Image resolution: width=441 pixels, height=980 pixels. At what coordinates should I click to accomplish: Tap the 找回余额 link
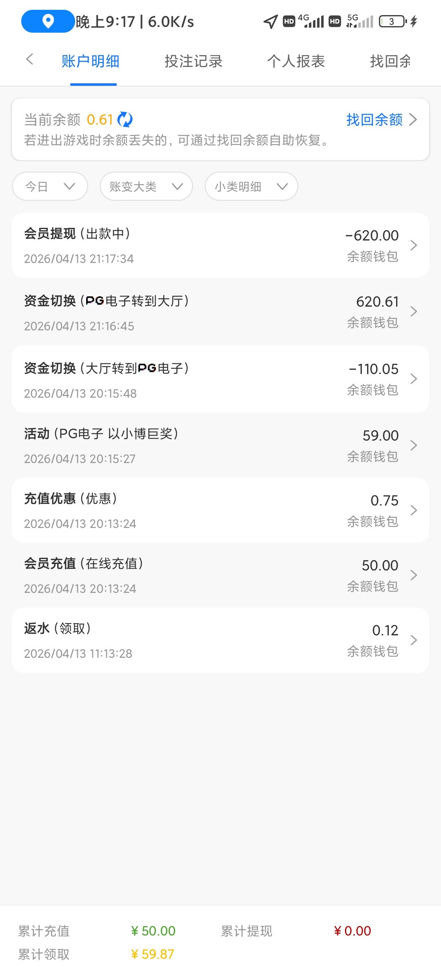(x=374, y=120)
